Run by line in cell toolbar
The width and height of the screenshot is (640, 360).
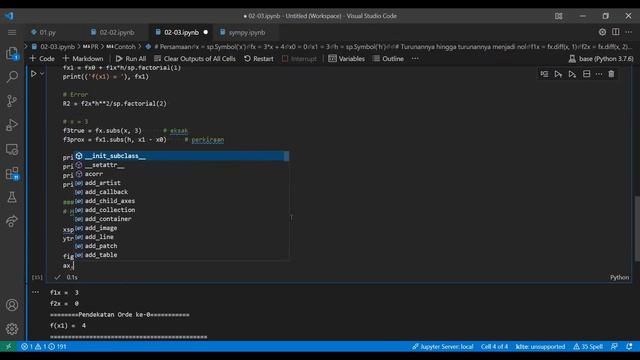(544, 74)
